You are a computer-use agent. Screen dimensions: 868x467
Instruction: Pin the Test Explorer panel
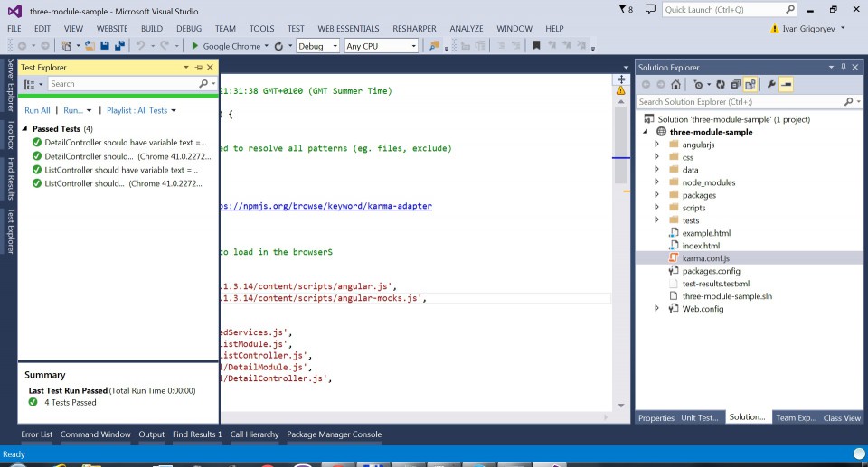199,67
